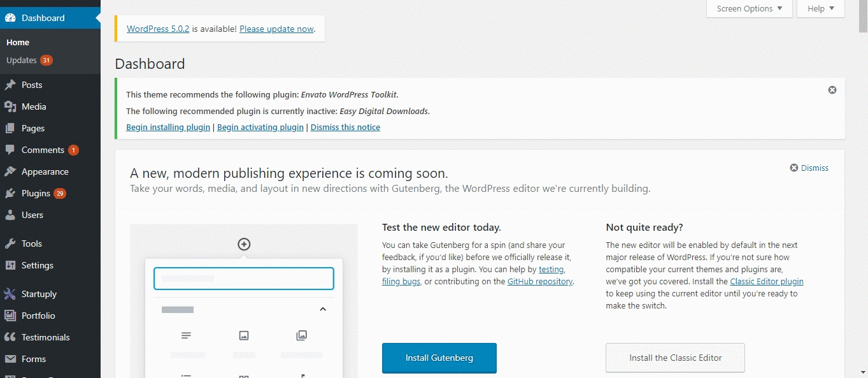868x378 pixels.
Task: Click the gallery block icon in preview
Action: [x=302, y=335]
